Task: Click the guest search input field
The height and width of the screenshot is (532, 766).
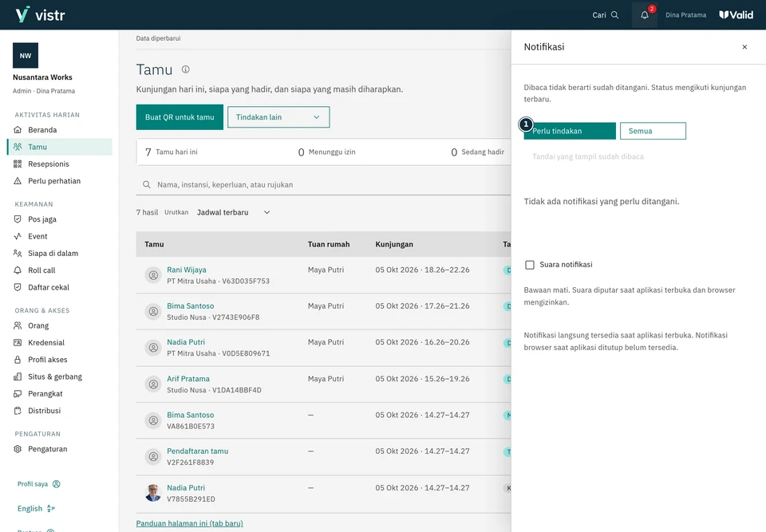Action: click(323, 185)
